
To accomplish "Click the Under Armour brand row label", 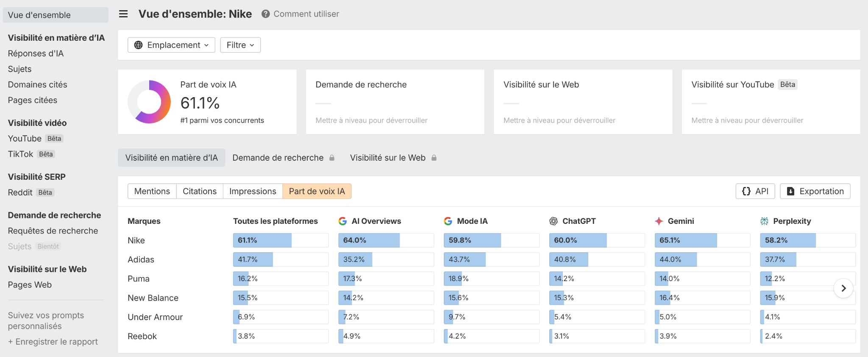I will (x=155, y=317).
